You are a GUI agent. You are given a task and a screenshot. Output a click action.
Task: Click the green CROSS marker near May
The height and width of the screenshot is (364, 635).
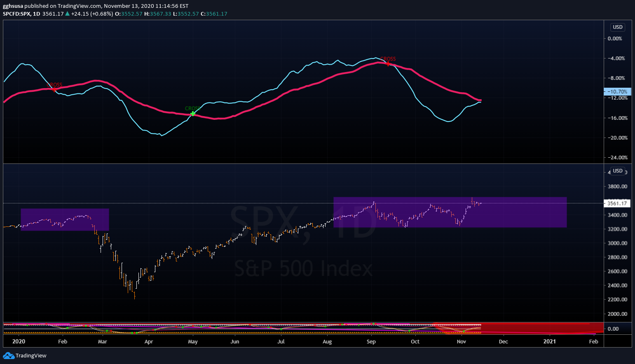(x=193, y=113)
